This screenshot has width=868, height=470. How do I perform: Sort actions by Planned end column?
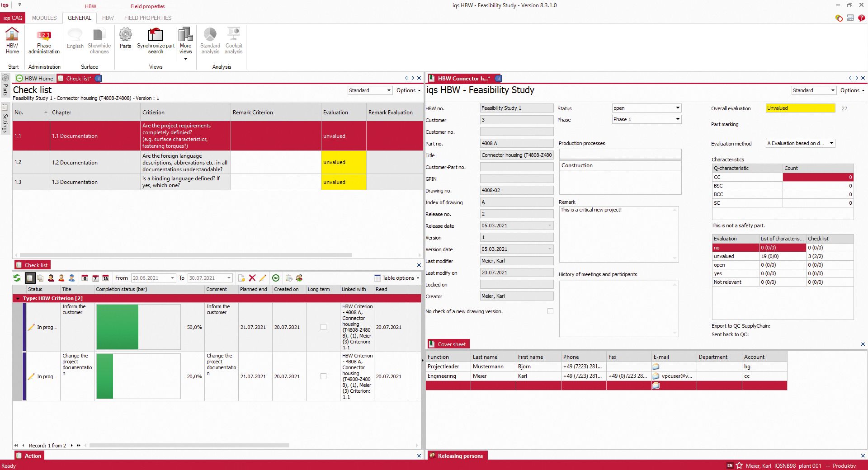tap(255, 289)
